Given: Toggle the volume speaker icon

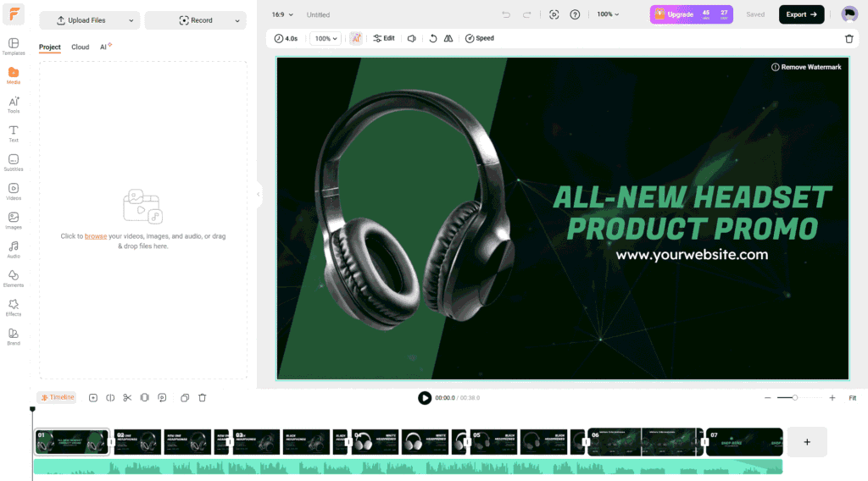Looking at the screenshot, I should pyautogui.click(x=412, y=38).
